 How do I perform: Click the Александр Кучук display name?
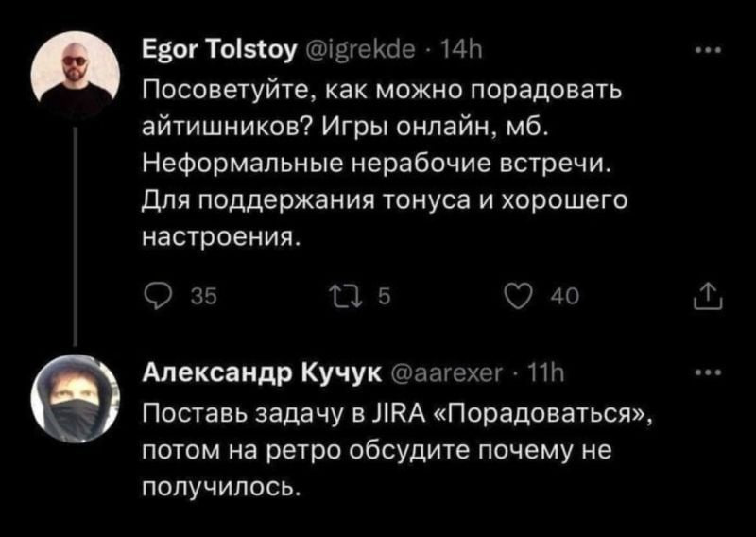263,374
